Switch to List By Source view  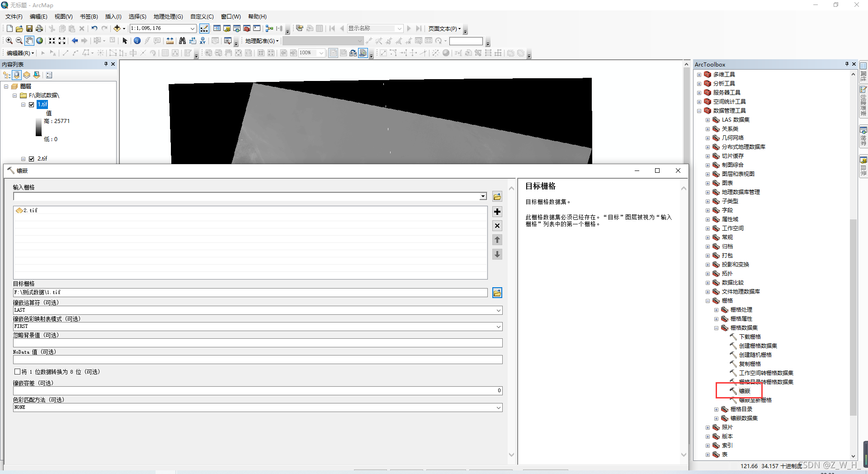(17, 75)
